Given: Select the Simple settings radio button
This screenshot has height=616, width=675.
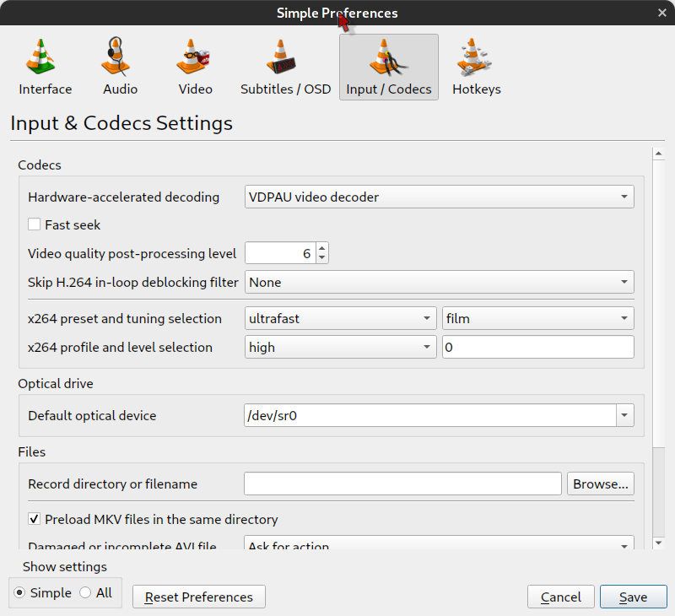Looking at the screenshot, I should click(19, 592).
